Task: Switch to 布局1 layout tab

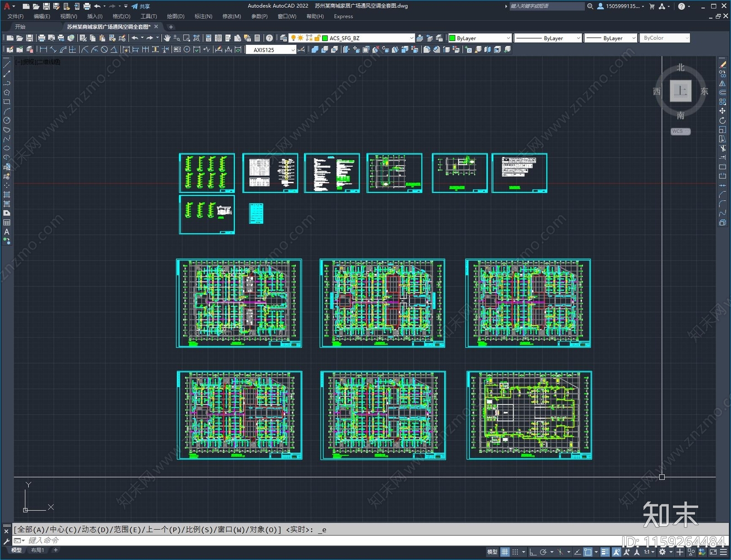Action: [x=37, y=550]
